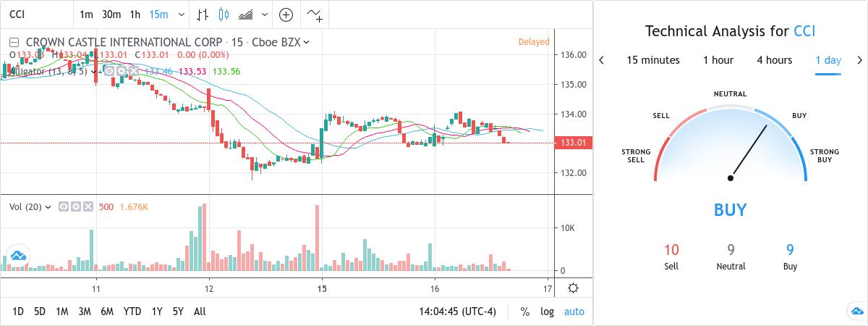This screenshot has width=868, height=326.
Task: Open Vol indicator settings gear
Action: (x=76, y=207)
